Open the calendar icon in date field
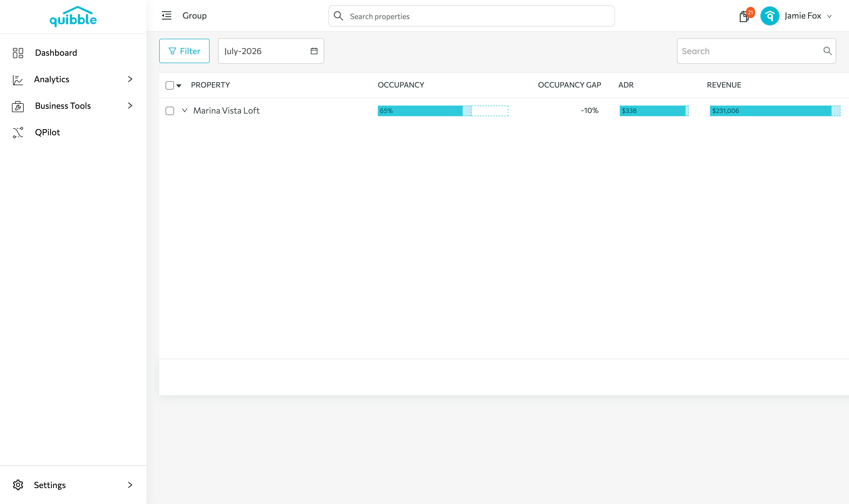Screen dimensions: 849x504 [314, 51]
